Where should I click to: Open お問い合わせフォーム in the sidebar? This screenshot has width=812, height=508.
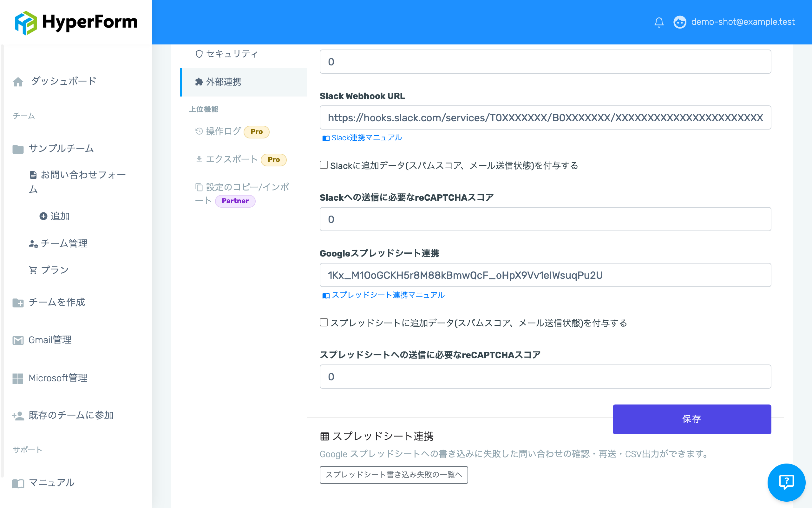pos(78,182)
